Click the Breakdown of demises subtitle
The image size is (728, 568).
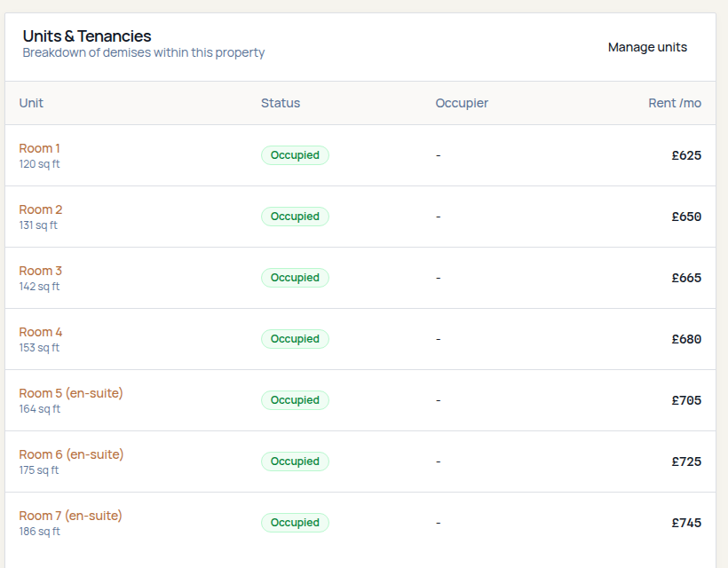144,53
